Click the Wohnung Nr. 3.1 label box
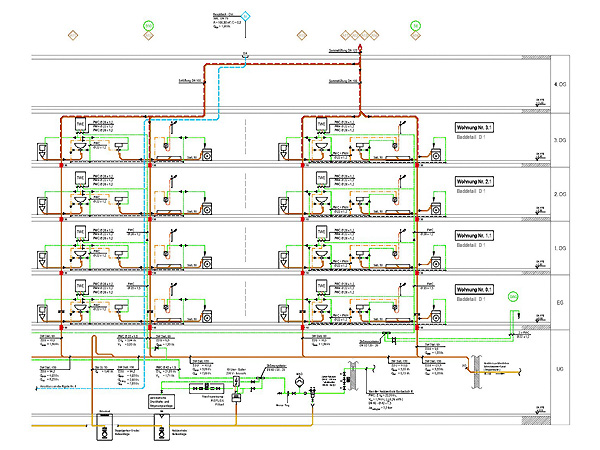600x450 pixels. [x=474, y=127]
